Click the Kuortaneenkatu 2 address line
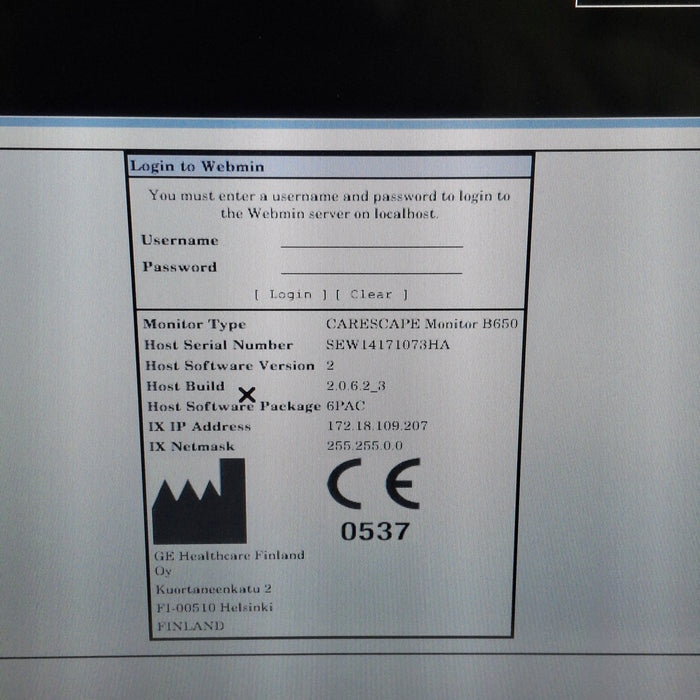 pyautogui.click(x=214, y=590)
